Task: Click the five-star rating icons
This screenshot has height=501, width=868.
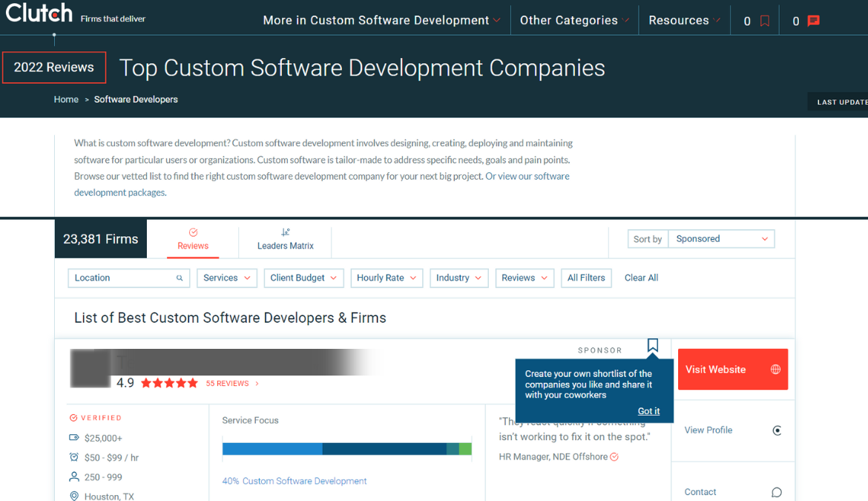Action: click(169, 384)
